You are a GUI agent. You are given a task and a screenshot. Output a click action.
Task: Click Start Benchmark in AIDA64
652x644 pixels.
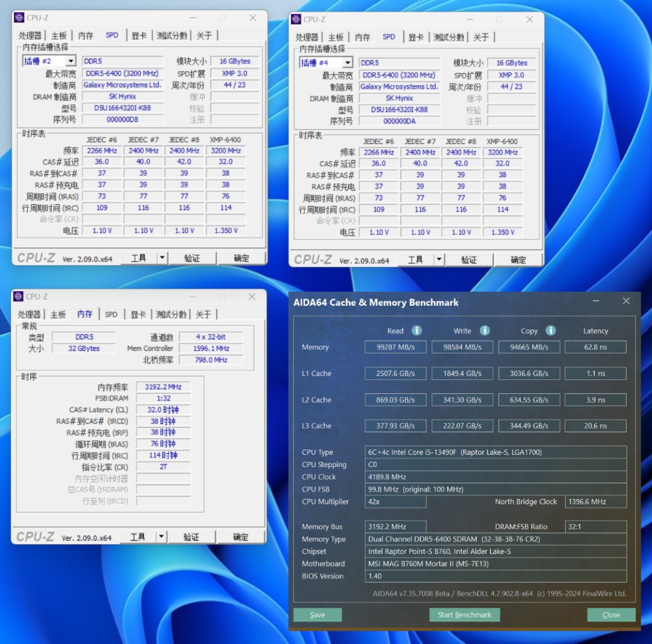[464, 614]
